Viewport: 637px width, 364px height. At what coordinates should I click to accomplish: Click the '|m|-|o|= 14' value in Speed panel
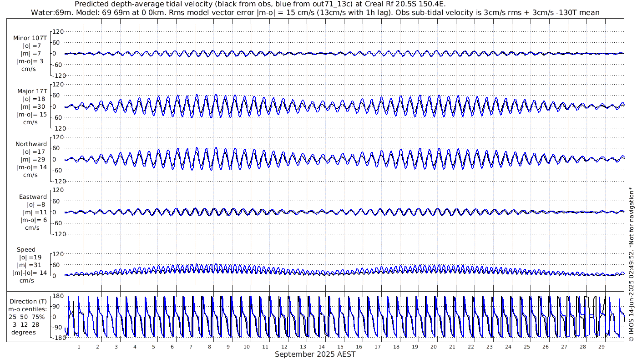[30, 273]
